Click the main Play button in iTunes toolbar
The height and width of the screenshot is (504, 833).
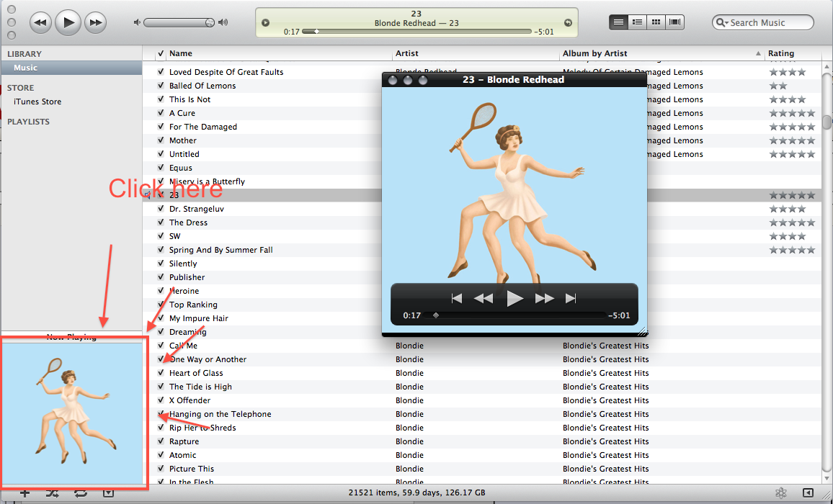click(x=68, y=22)
